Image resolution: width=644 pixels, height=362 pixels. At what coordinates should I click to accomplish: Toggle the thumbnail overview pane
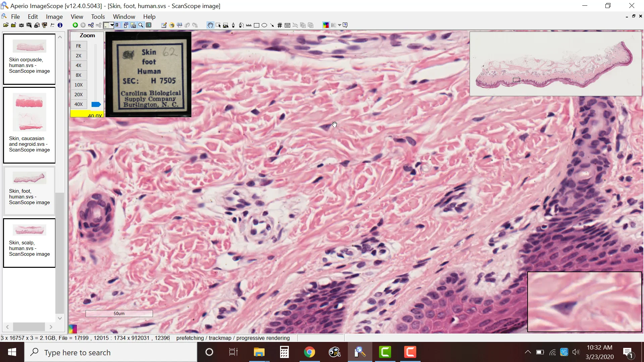point(133,25)
